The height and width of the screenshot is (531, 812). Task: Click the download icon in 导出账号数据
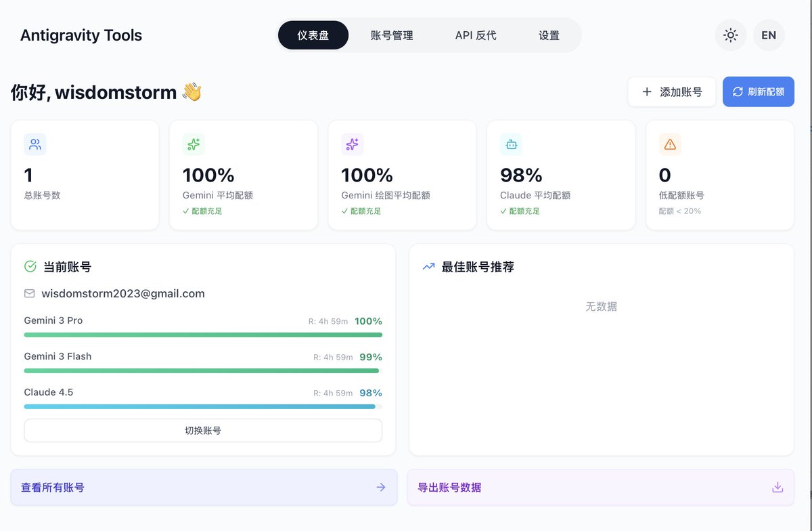[777, 487]
